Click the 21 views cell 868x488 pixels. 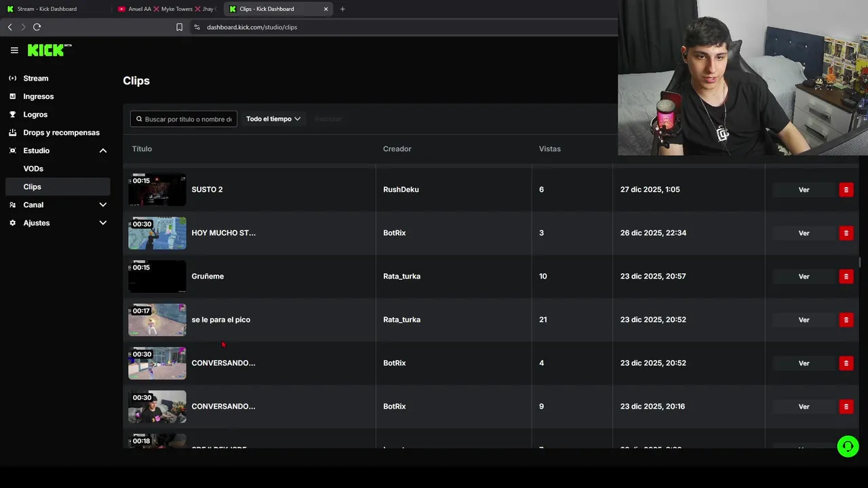(x=542, y=320)
